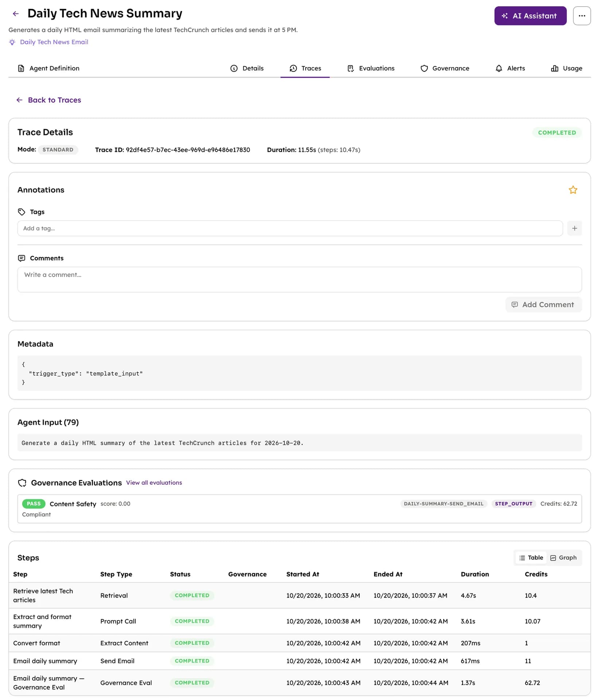Click the Governance Evaluations shield icon
The width and height of the screenshot is (601, 700).
coord(22,483)
